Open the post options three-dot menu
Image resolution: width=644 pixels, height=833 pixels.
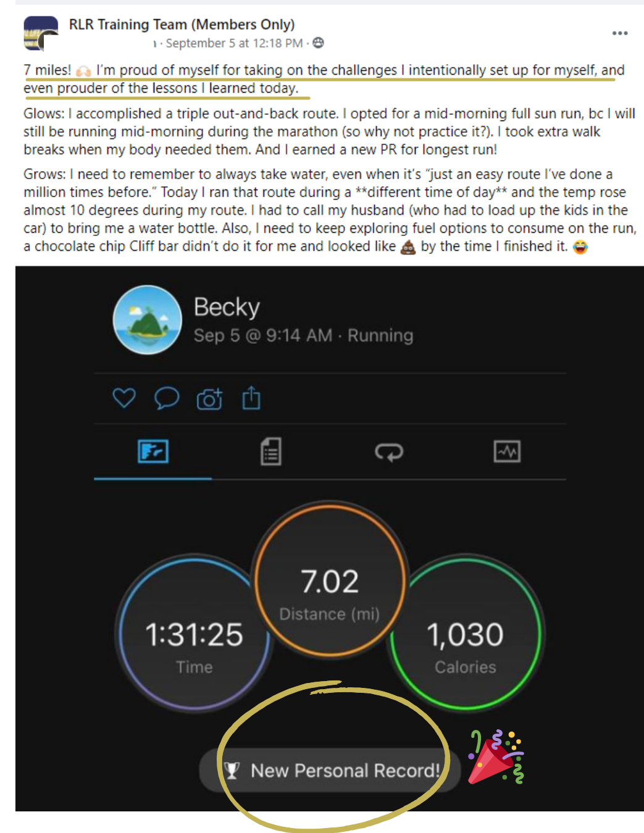620,33
